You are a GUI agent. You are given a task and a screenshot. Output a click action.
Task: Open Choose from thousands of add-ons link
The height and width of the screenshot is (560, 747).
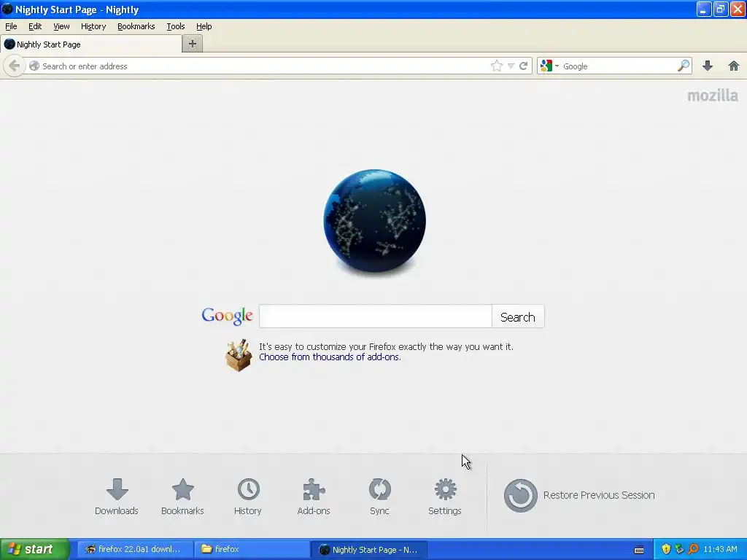pyautogui.click(x=330, y=357)
